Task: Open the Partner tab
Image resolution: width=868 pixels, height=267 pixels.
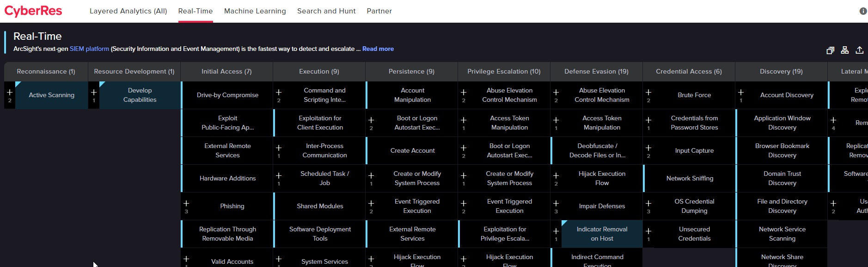Action: (x=379, y=11)
